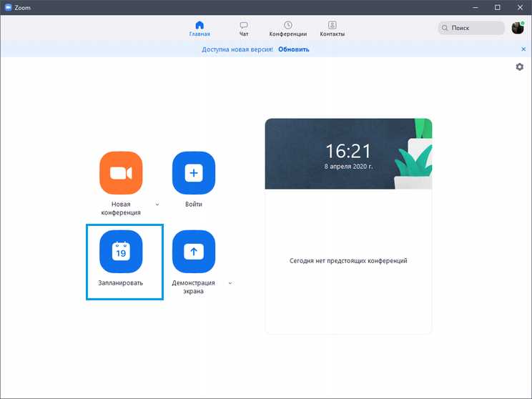The width and height of the screenshot is (532, 399).
Task: Start a new conference with orange camera icon
Action: [121, 173]
